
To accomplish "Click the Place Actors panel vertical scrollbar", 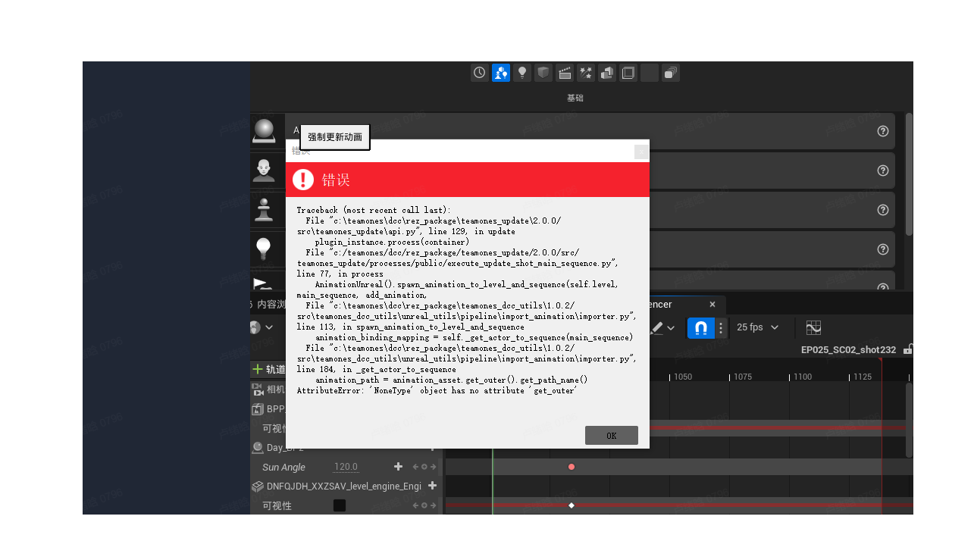I will point(909,174).
